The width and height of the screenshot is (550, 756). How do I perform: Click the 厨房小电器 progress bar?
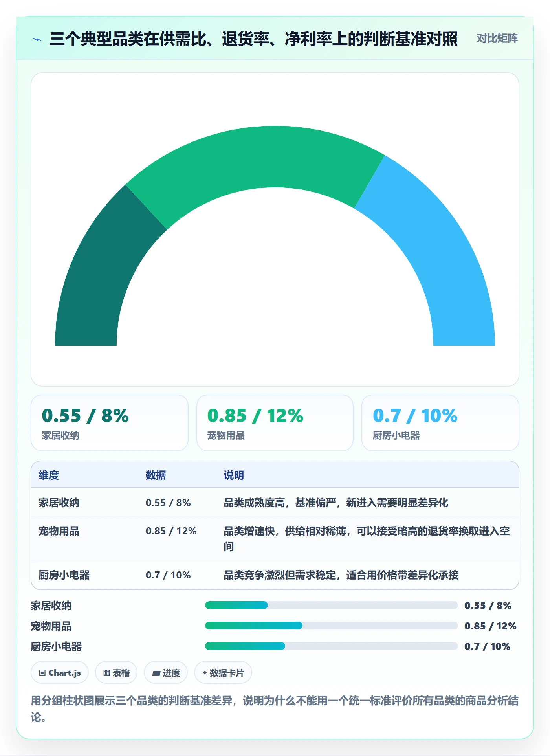coord(331,646)
